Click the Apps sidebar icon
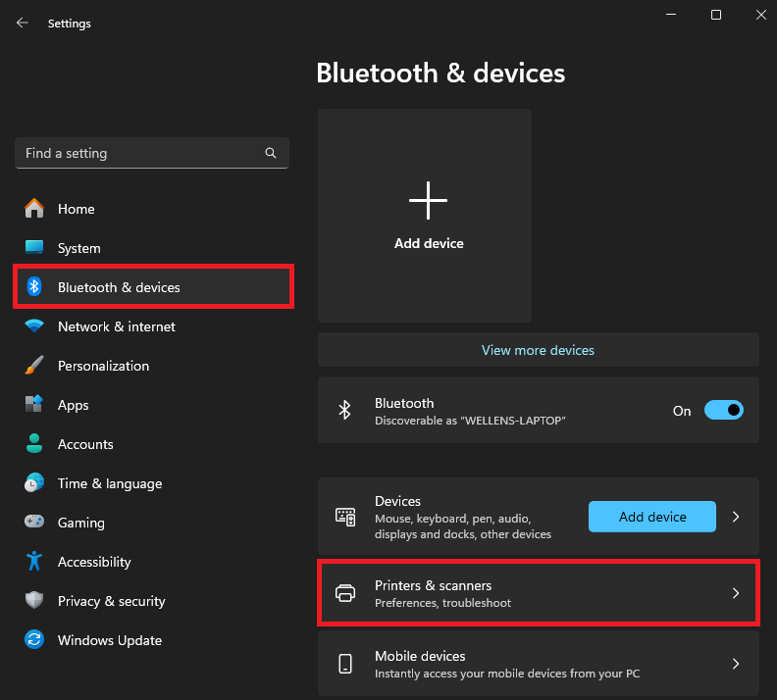Image resolution: width=777 pixels, height=700 pixels. tap(34, 404)
